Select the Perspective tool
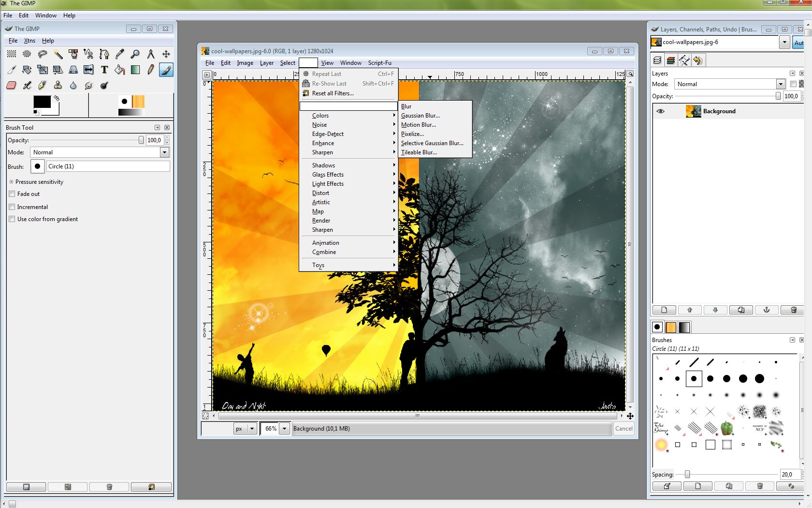 pos(73,70)
